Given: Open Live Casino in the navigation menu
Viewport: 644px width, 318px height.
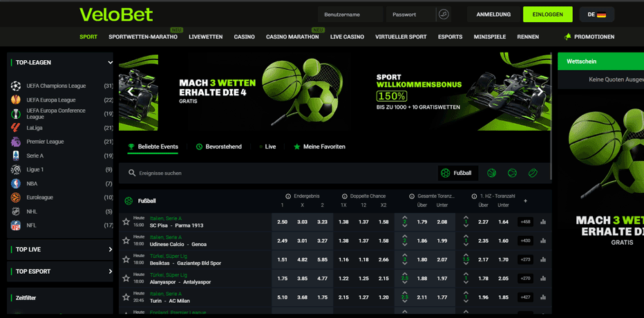Looking at the screenshot, I should [x=347, y=37].
